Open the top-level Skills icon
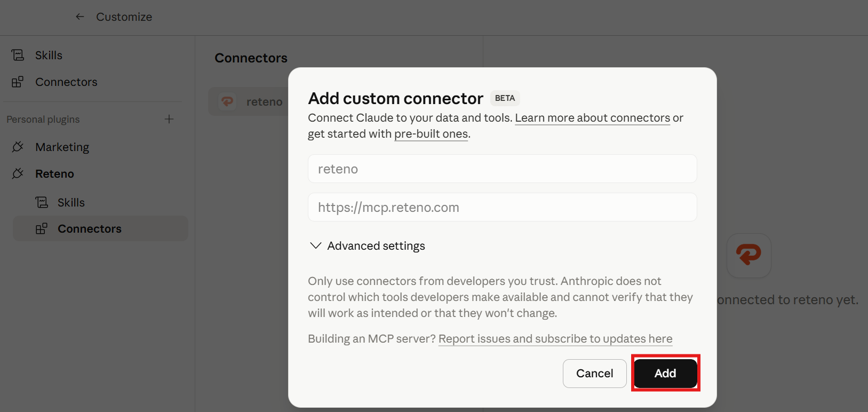 [18, 55]
